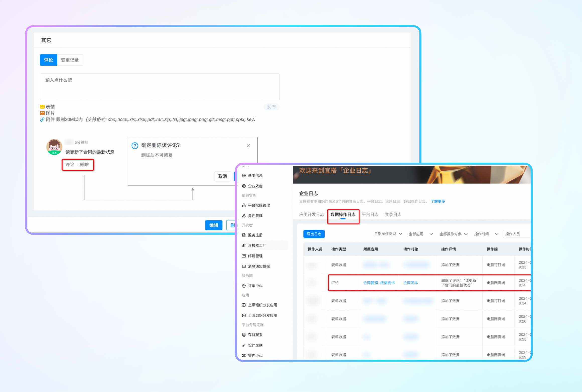Expand the 全部应用 filter dropdown
Screen dimensions: 582x392
click(420, 234)
